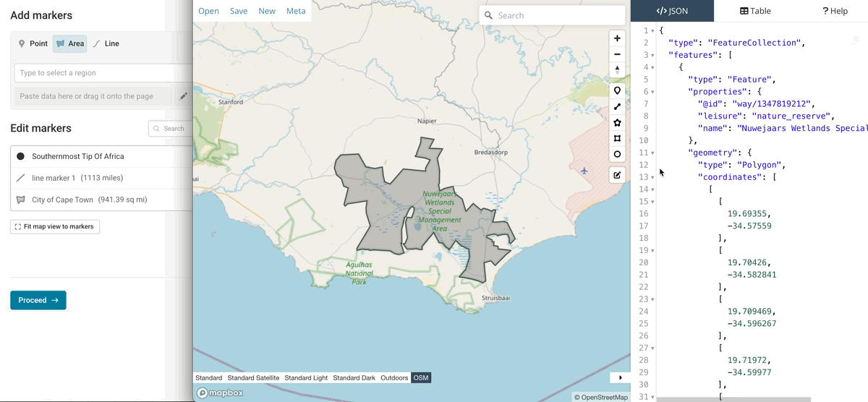
Task: Click the black dot icon of Southernmost Tip
Action: 21,156
